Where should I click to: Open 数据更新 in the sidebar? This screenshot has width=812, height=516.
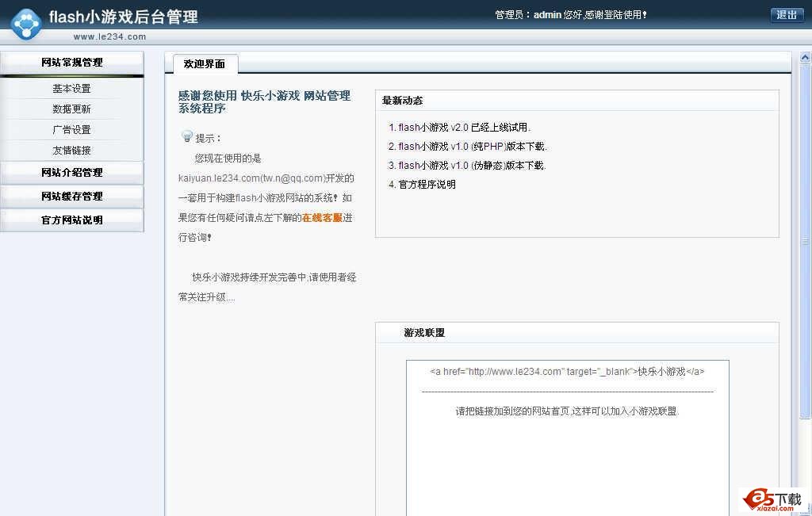[x=71, y=109]
